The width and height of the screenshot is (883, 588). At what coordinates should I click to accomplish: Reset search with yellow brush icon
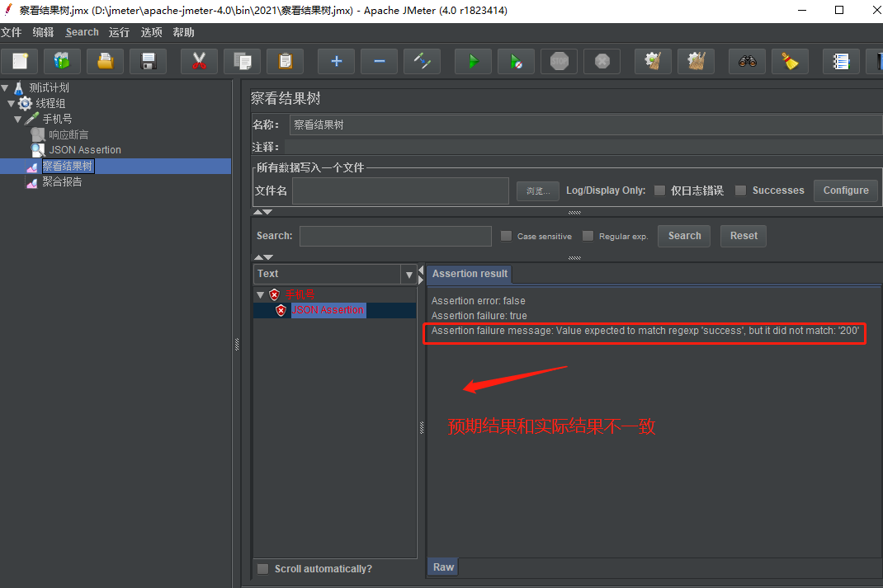(790, 61)
